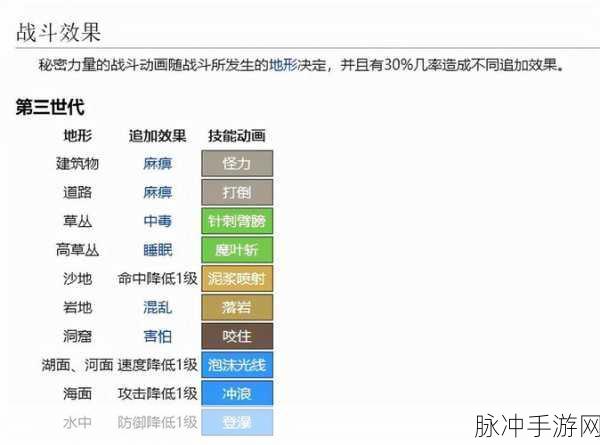Click the 追加效果 column header
This screenshot has width=600, height=445.
[158, 135]
